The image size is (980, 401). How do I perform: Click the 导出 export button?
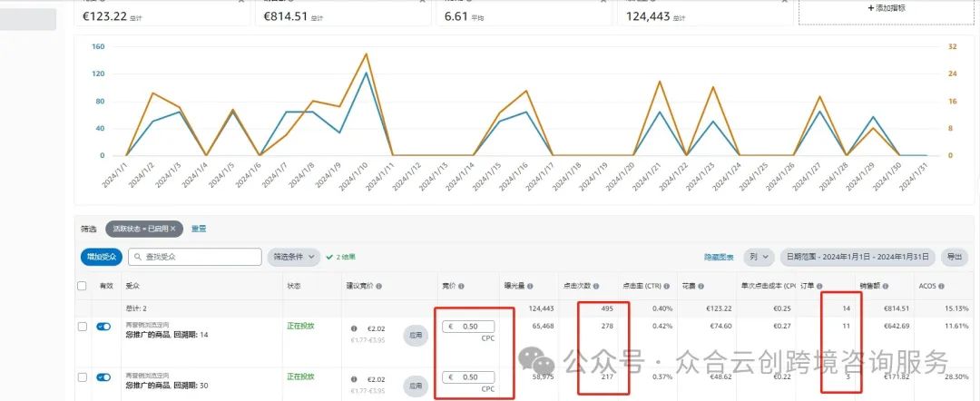click(954, 257)
